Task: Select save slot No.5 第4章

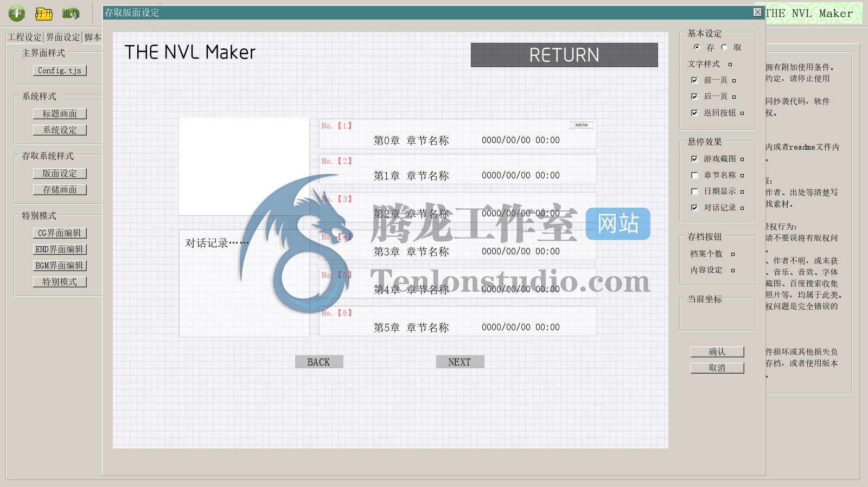Action: pyautogui.click(x=458, y=283)
